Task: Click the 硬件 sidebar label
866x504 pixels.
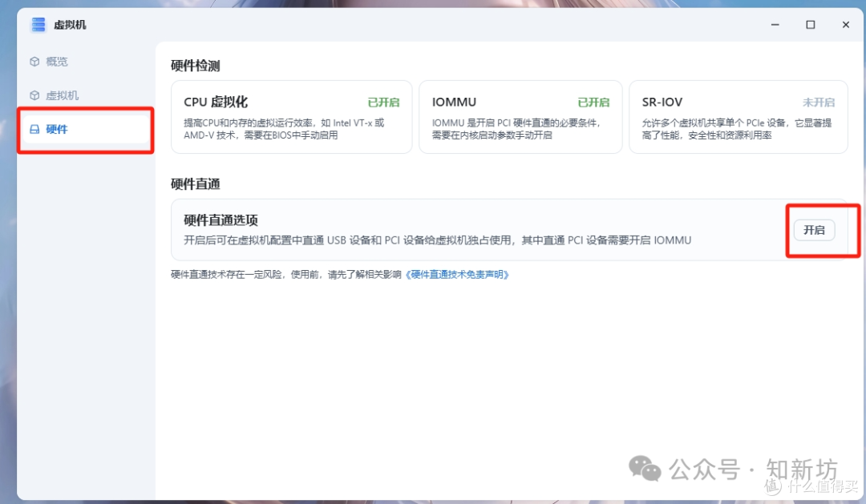Action: (55, 128)
